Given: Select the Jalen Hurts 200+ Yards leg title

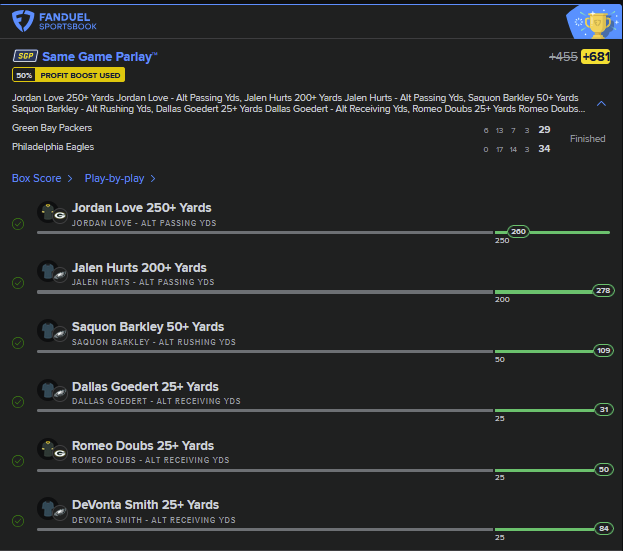Looking at the screenshot, I should (x=139, y=268).
